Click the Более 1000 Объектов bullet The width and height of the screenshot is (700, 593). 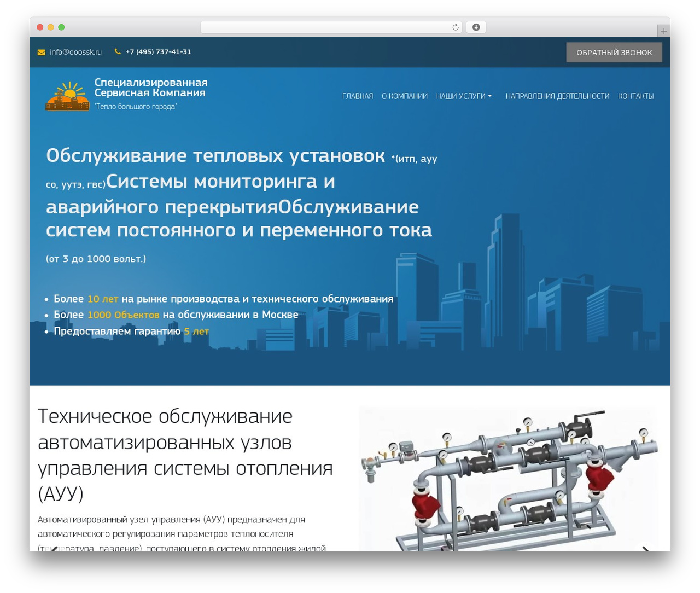pos(176,315)
